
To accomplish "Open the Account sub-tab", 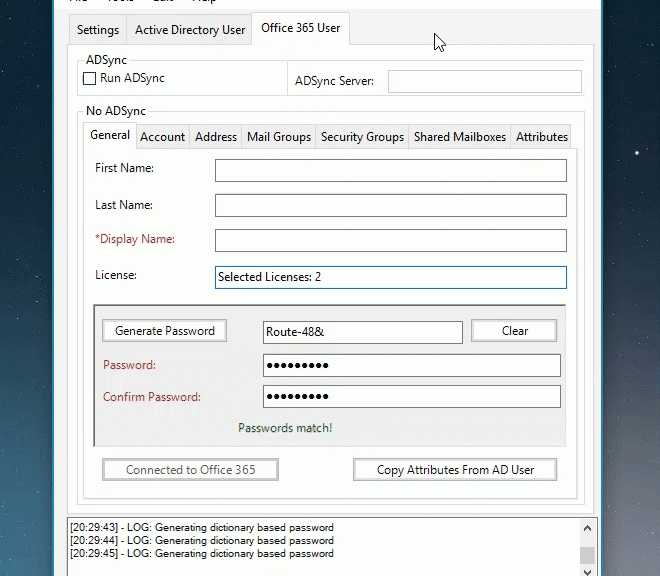I will click(162, 137).
